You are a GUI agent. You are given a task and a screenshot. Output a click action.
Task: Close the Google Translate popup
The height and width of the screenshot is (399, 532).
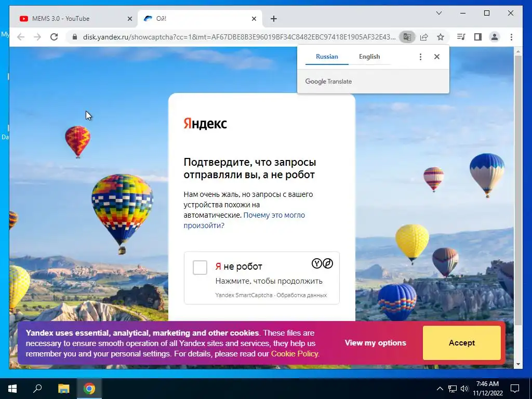coord(437,57)
